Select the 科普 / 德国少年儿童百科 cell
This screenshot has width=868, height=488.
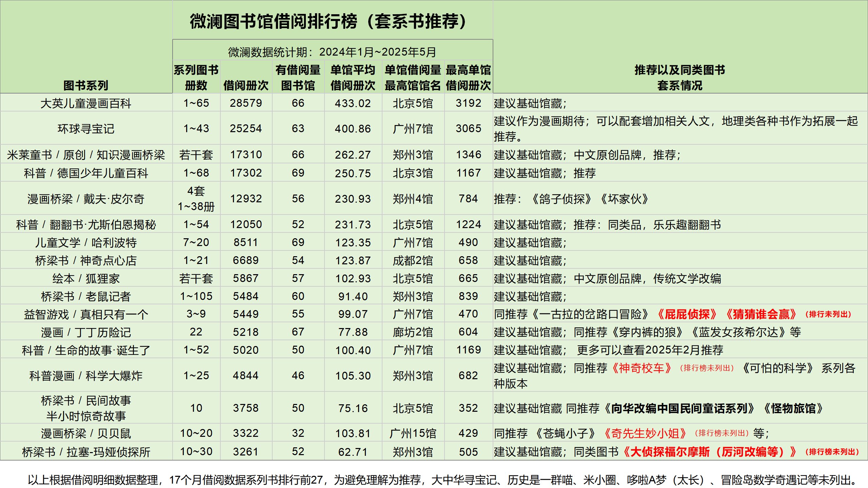86,173
